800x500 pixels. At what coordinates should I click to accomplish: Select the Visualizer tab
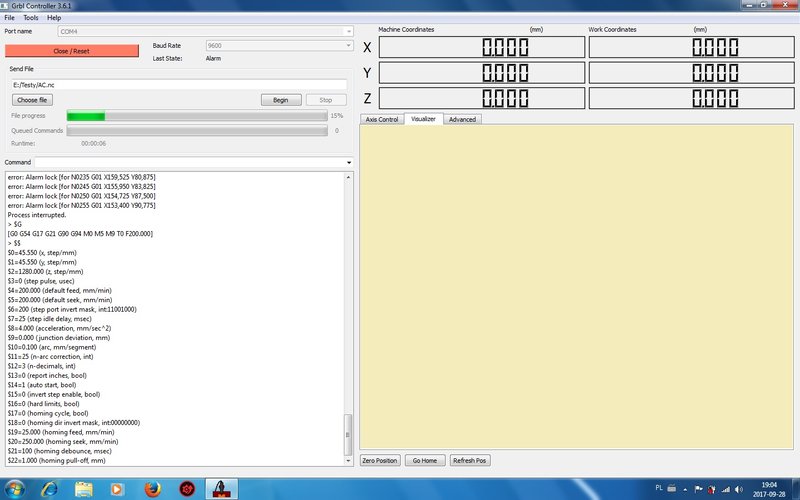click(x=423, y=119)
